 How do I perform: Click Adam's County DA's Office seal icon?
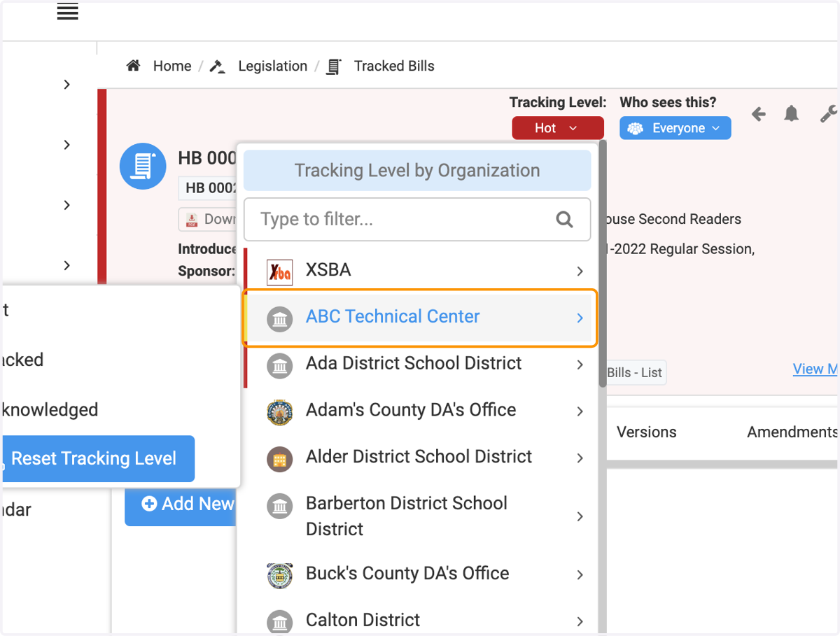[x=280, y=413]
